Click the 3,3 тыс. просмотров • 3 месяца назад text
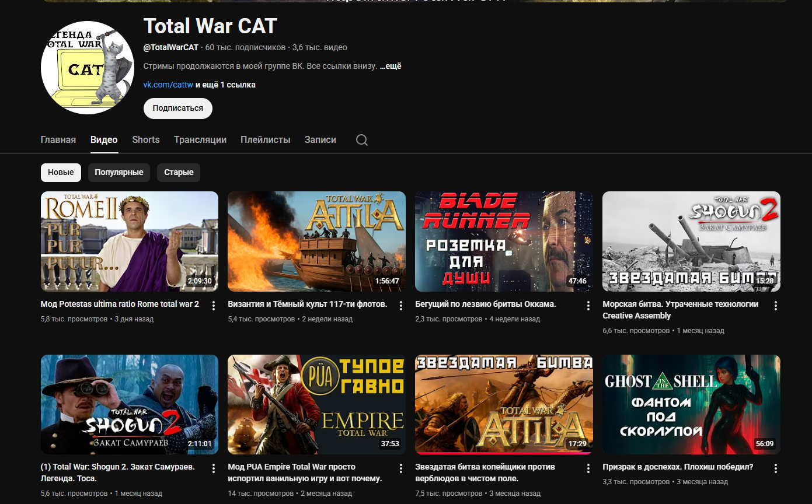The image size is (812, 504). click(665, 482)
